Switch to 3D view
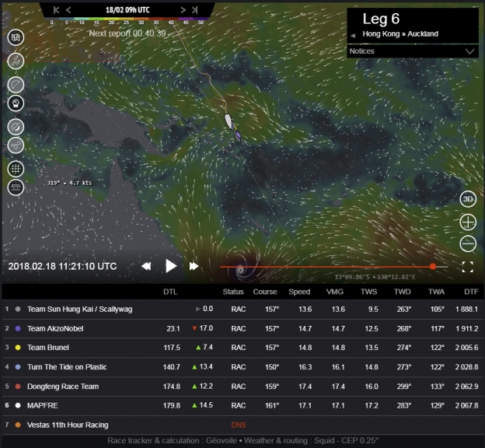This screenshot has height=448, width=485. 468,199
